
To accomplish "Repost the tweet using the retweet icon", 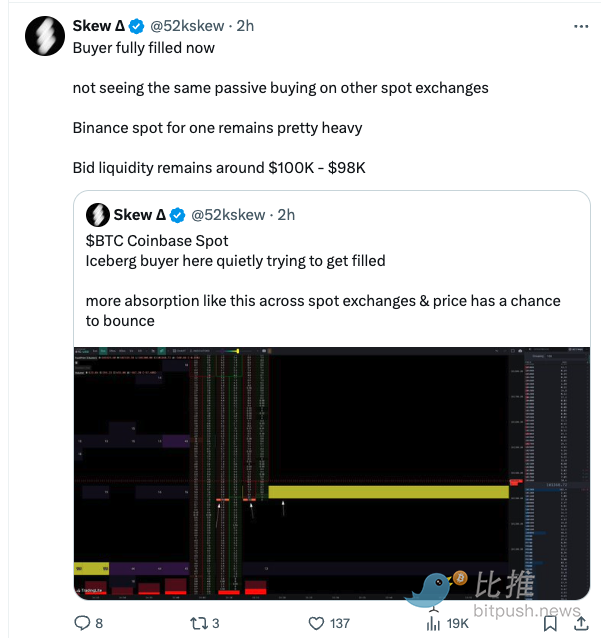I will tap(197, 623).
